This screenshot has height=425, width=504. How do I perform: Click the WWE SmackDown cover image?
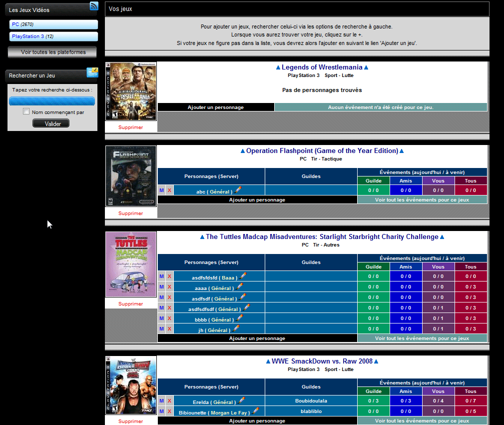pyautogui.click(x=131, y=385)
